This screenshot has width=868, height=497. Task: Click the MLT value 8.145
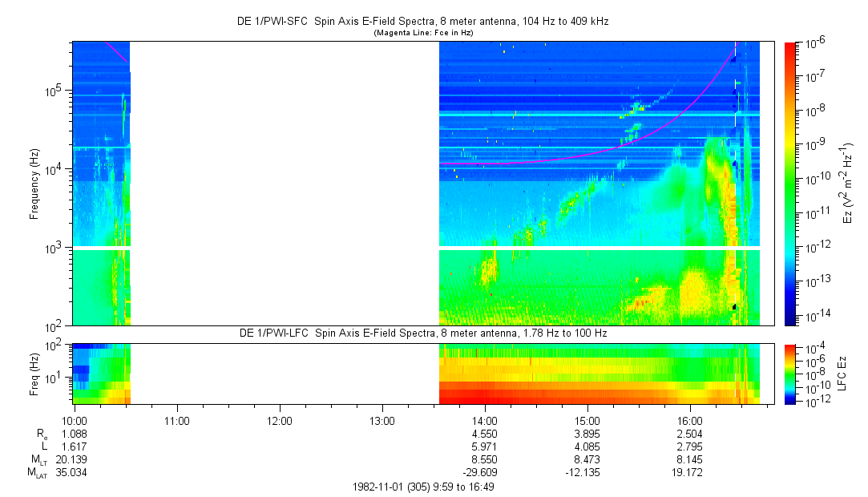pyautogui.click(x=690, y=459)
